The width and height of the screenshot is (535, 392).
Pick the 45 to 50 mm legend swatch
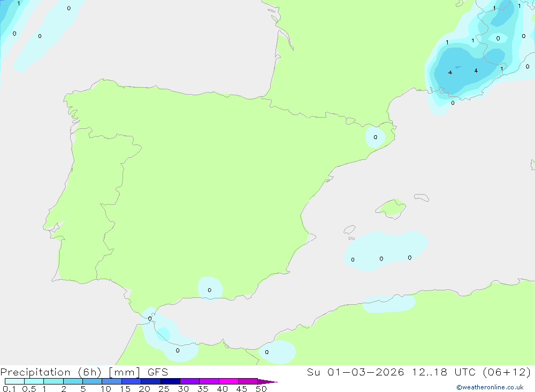click(x=248, y=381)
